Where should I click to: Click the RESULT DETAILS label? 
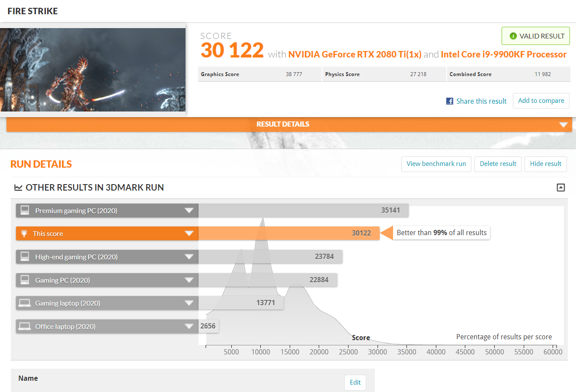(x=283, y=124)
